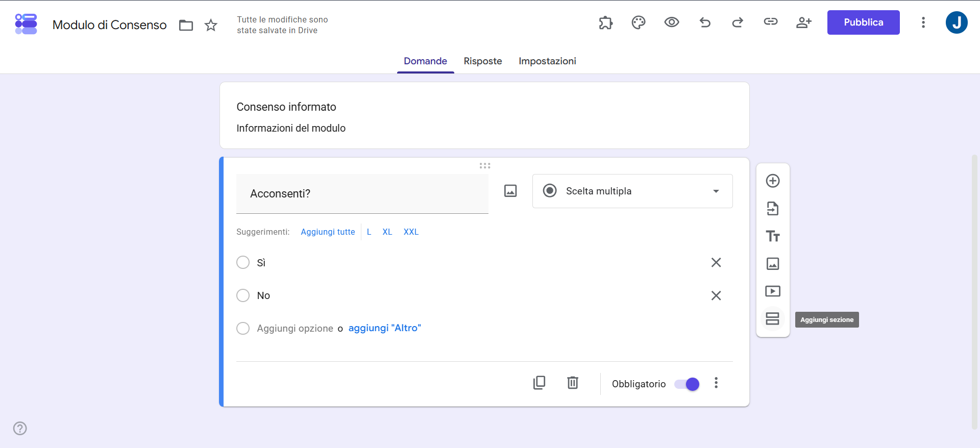This screenshot has height=448, width=980.
Task: Add suggested option XXL
Action: [411, 232]
